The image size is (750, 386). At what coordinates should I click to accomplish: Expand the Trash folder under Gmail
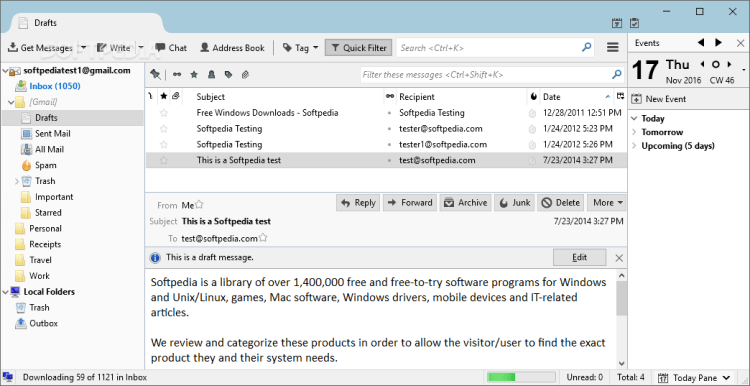pos(17,181)
